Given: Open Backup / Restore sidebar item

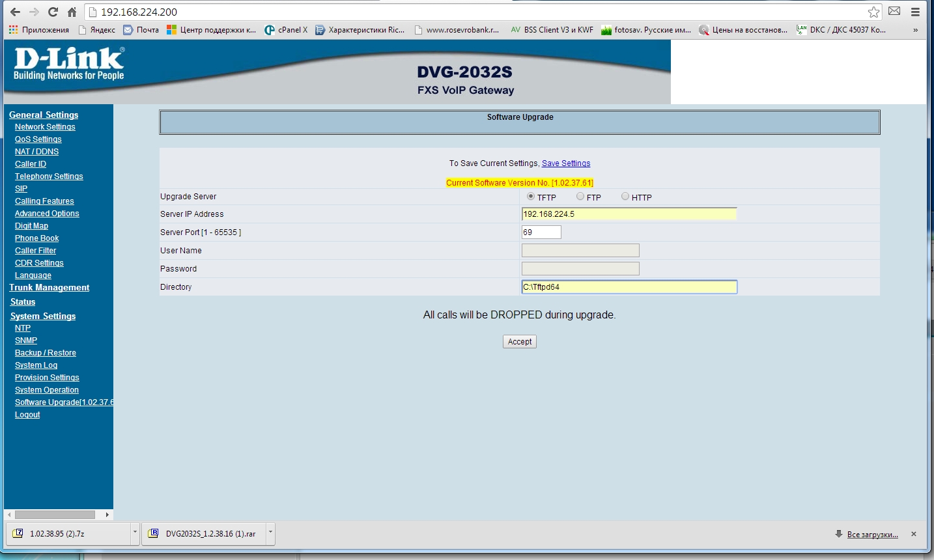Looking at the screenshot, I should [x=46, y=353].
